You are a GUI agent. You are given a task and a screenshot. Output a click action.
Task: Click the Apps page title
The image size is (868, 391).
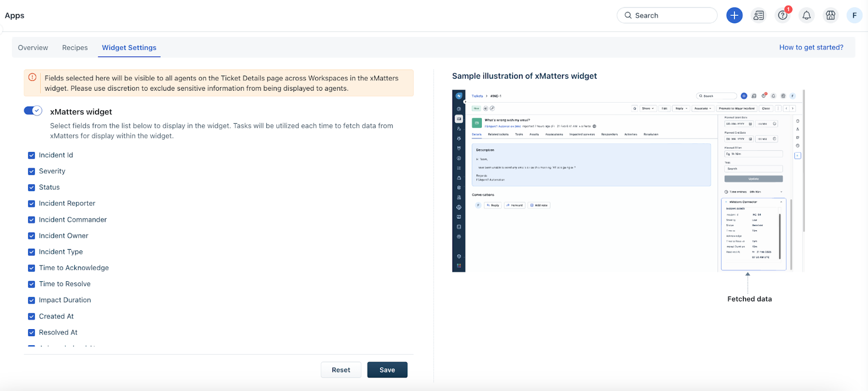click(15, 15)
